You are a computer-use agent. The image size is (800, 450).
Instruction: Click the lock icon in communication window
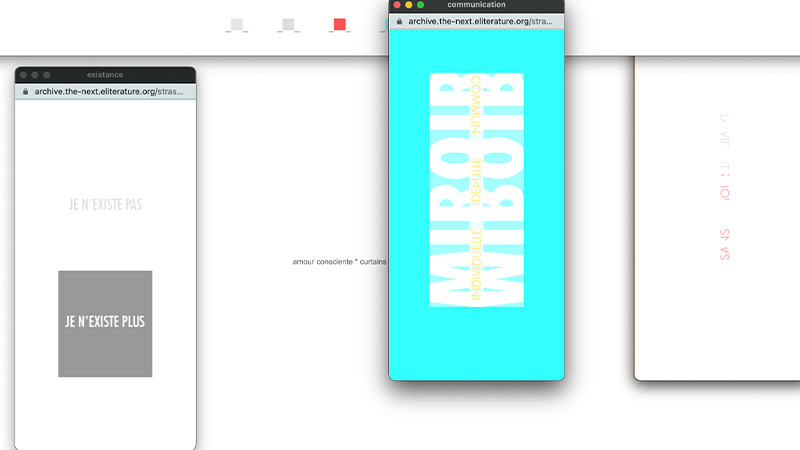399,20
